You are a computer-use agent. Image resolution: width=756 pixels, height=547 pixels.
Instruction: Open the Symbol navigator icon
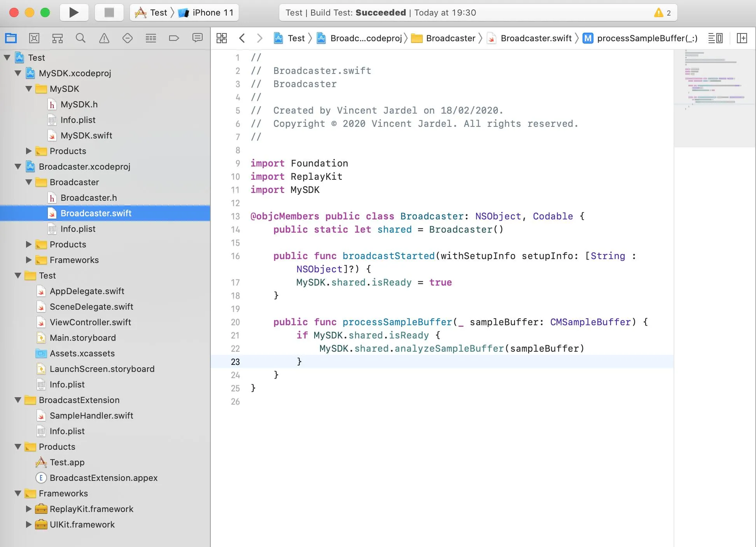tap(58, 38)
